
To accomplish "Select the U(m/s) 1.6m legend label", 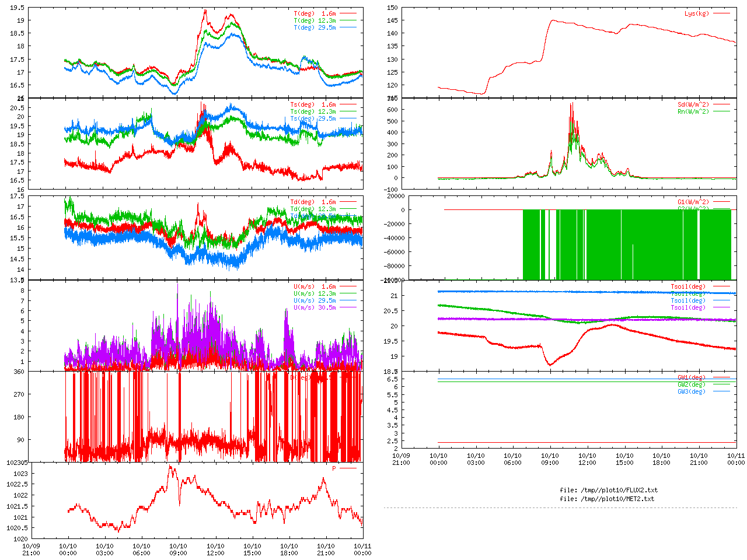I will 315,286.
